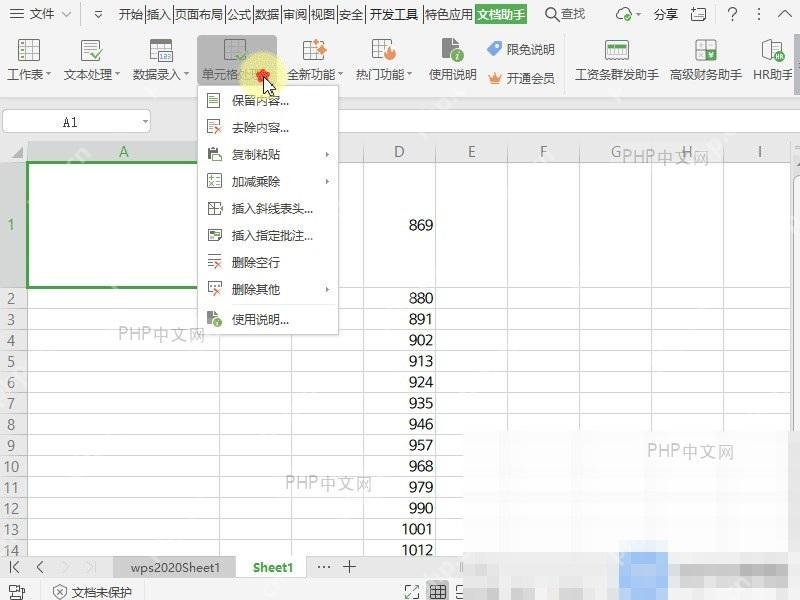Select column E header
Viewport: 800px width, 600px height.
[x=471, y=152]
